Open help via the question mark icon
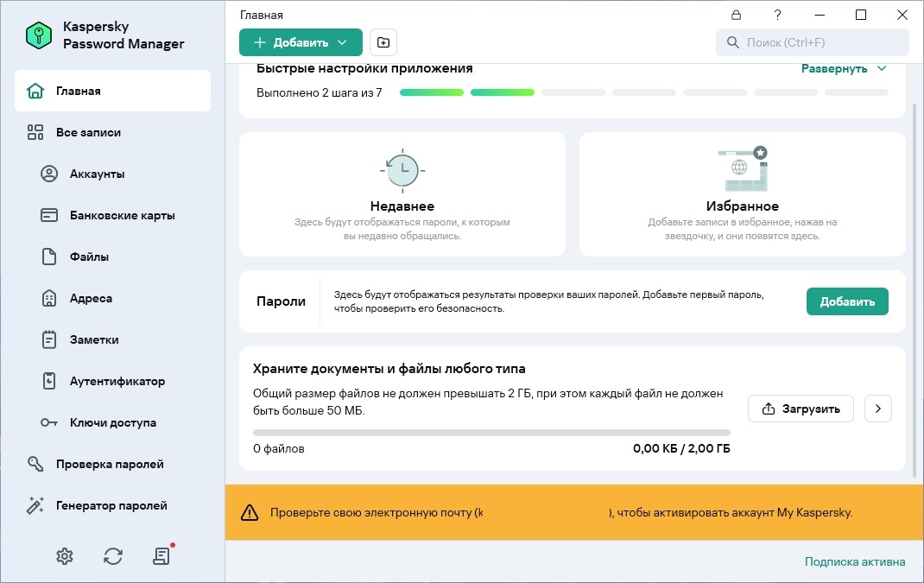This screenshot has height=583, width=924. 778,15
